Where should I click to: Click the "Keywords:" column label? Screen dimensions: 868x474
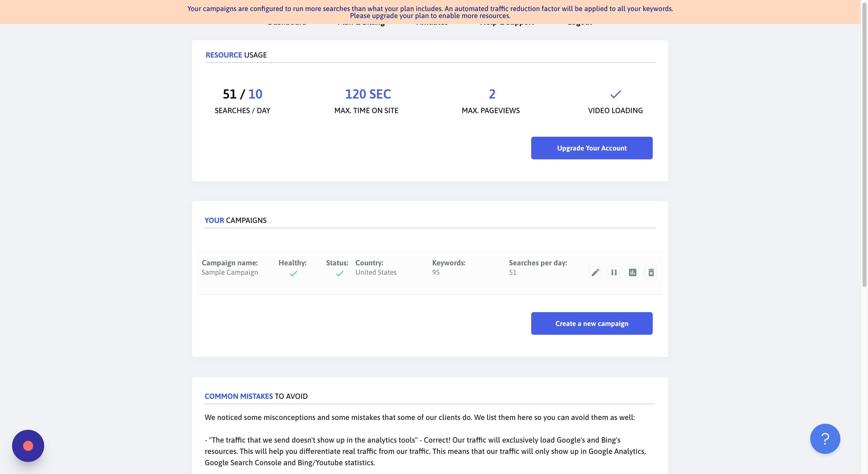[449, 263]
